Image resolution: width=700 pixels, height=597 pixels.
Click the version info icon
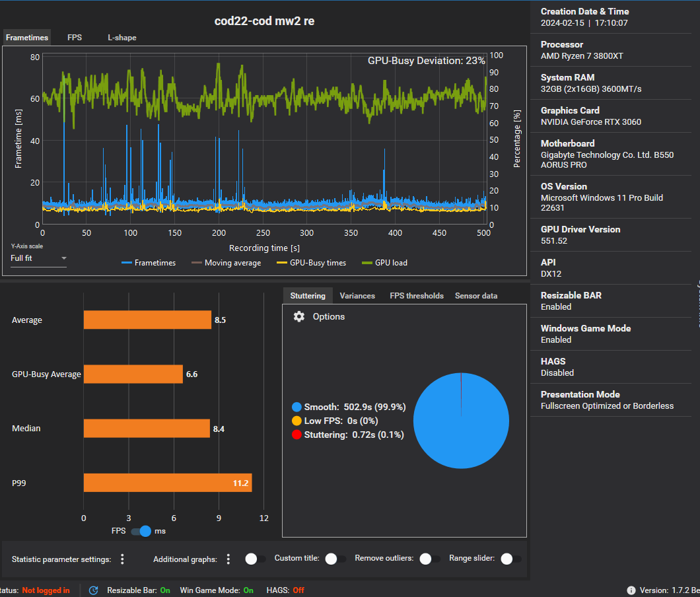[x=631, y=590]
